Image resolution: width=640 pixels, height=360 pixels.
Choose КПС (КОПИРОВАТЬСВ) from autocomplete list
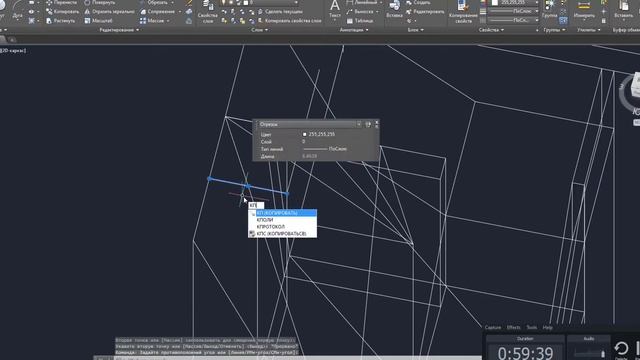click(282, 233)
